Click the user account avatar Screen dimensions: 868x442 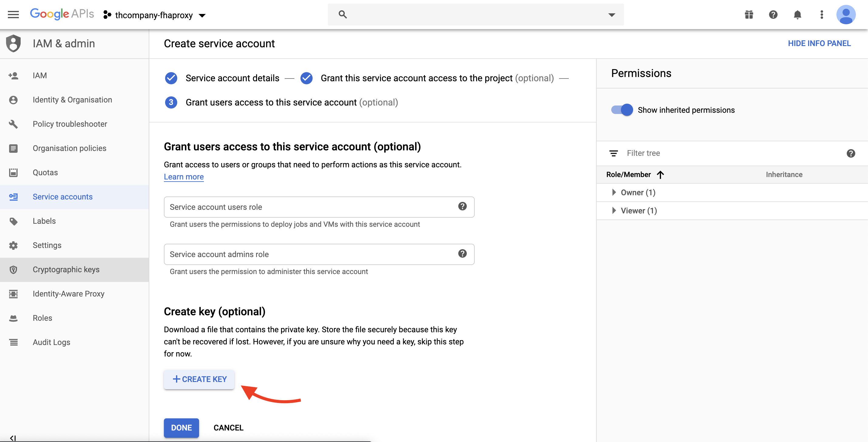(846, 15)
